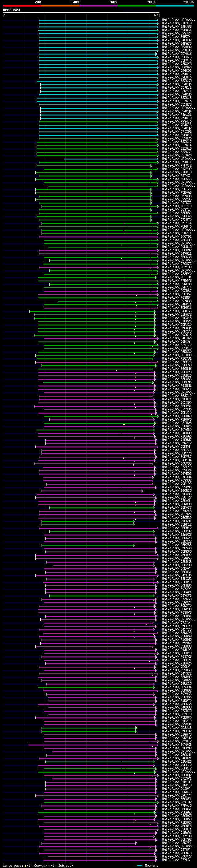
Task: Click the cyan alignment bar for UniRef100_B4FK32
Action: (x=98, y=40)
